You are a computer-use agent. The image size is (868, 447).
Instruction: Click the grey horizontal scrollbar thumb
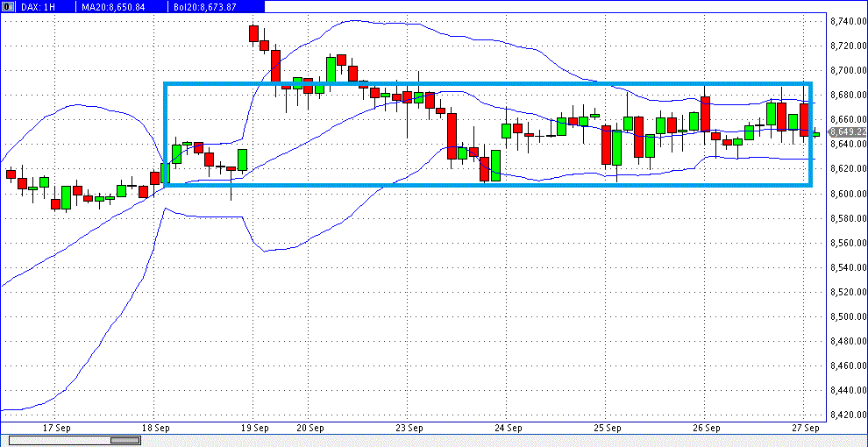pyautogui.click(x=125, y=440)
